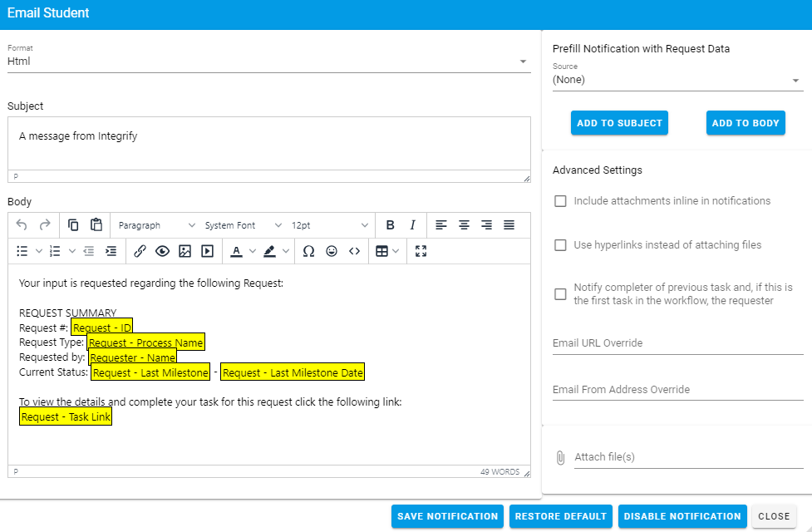The width and height of the screenshot is (812, 532).
Task: Insert a link using the link icon
Action: coord(140,251)
